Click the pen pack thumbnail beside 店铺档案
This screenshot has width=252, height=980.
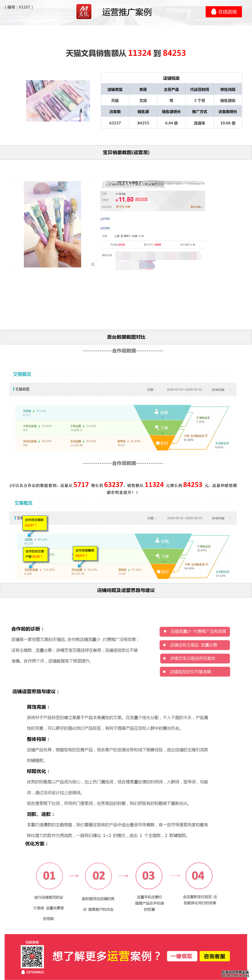point(58,101)
